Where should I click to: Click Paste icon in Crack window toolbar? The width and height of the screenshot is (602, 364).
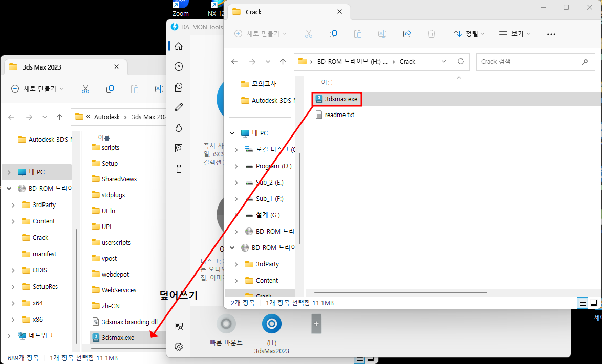(x=358, y=34)
